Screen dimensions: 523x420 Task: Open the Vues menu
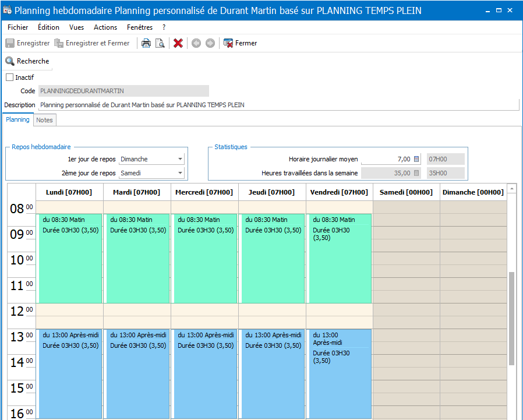[77, 27]
